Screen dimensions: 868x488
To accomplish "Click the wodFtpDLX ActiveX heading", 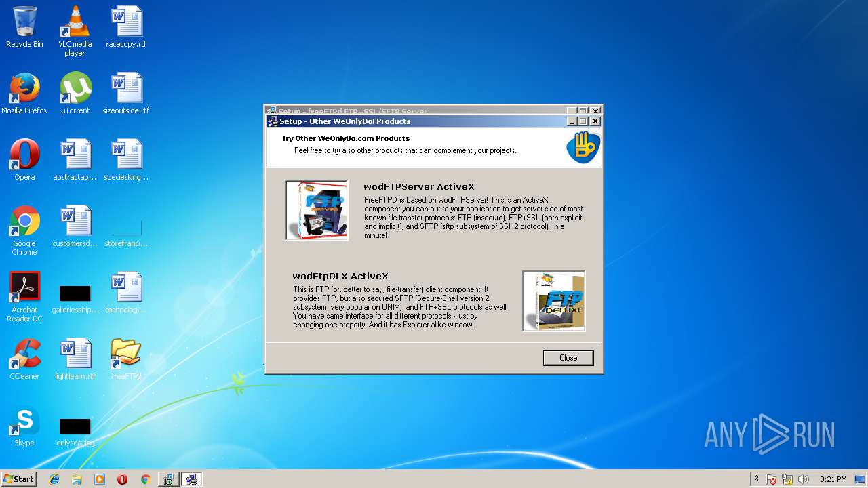I will 340,276.
